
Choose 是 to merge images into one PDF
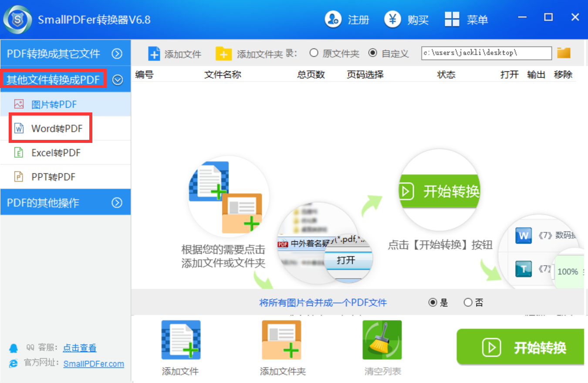(x=433, y=302)
